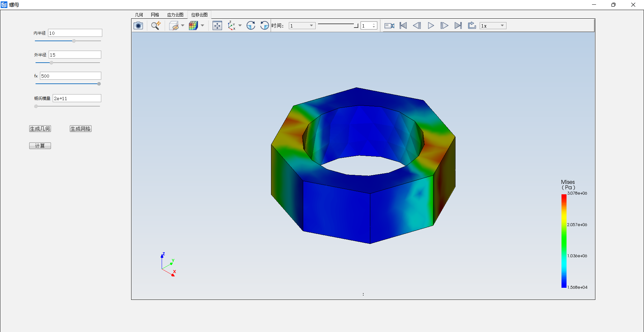Click the legend maximum value 3.078e+06
This screenshot has width=644, height=332.
tap(577, 193)
